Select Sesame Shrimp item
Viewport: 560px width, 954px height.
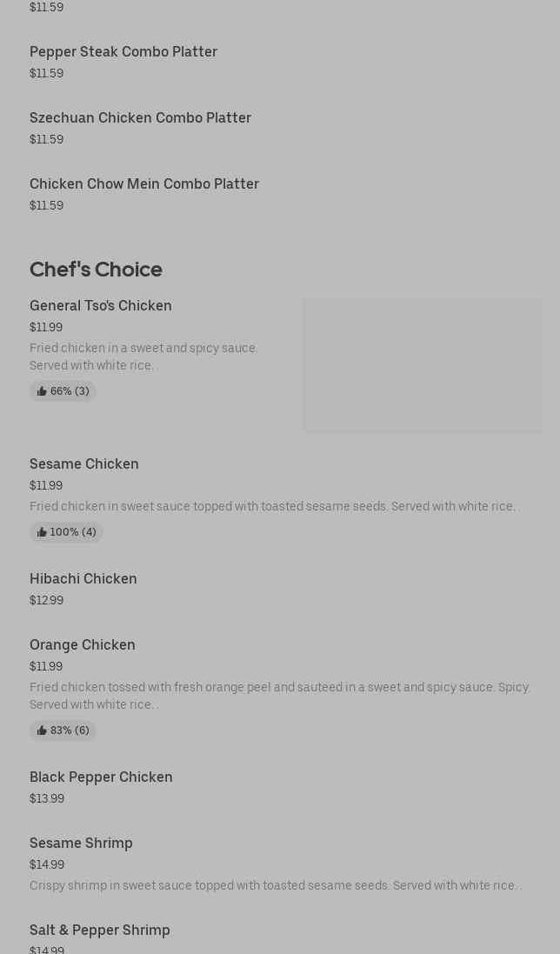point(81,844)
